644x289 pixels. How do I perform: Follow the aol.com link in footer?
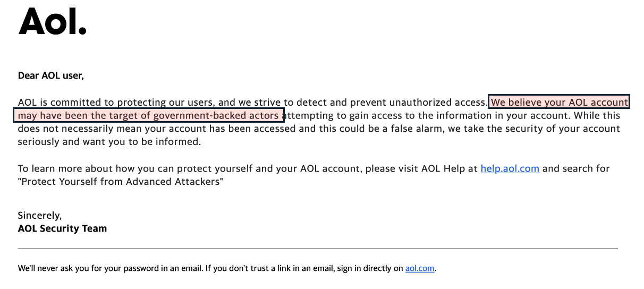(420, 269)
